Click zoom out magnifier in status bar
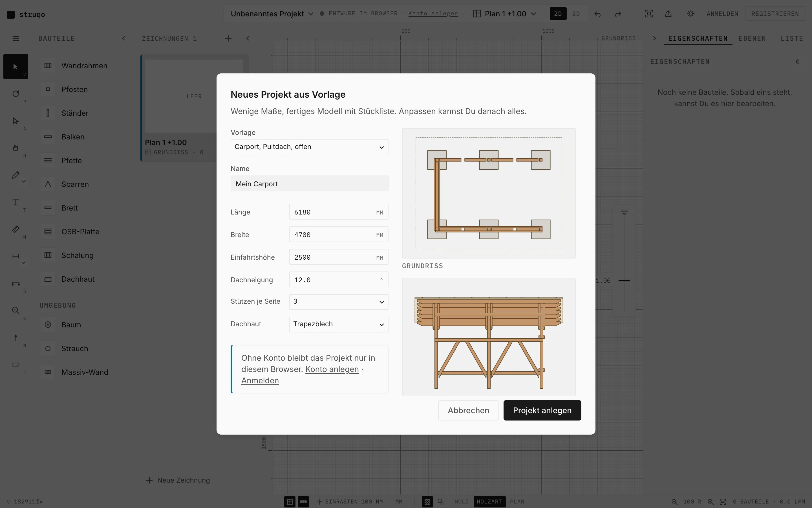Image resolution: width=812 pixels, height=508 pixels. tap(674, 502)
